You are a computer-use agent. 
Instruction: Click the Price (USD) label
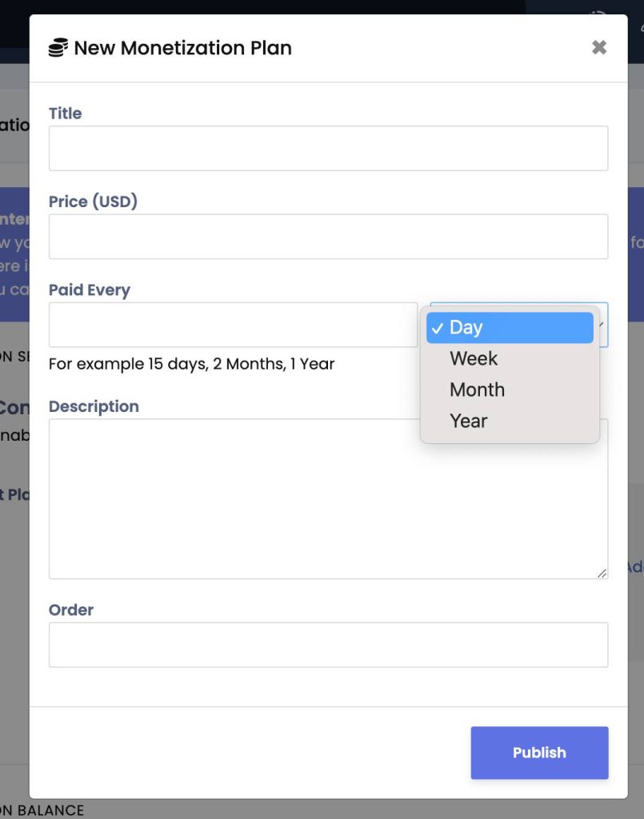[x=93, y=201]
